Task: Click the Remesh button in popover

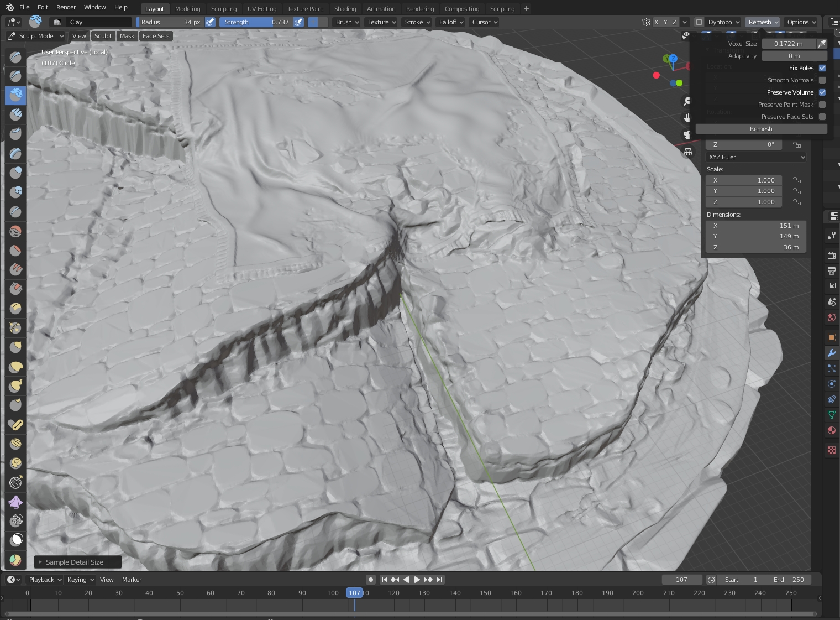Action: [x=761, y=129]
